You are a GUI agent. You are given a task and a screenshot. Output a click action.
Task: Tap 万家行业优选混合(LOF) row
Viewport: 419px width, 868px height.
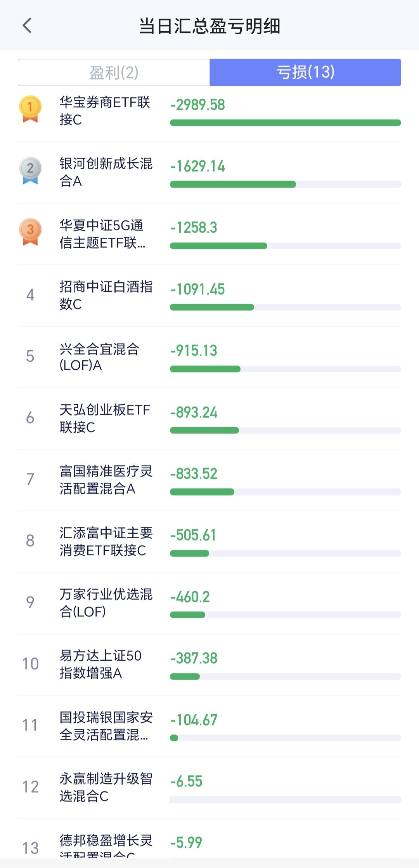(x=106, y=603)
